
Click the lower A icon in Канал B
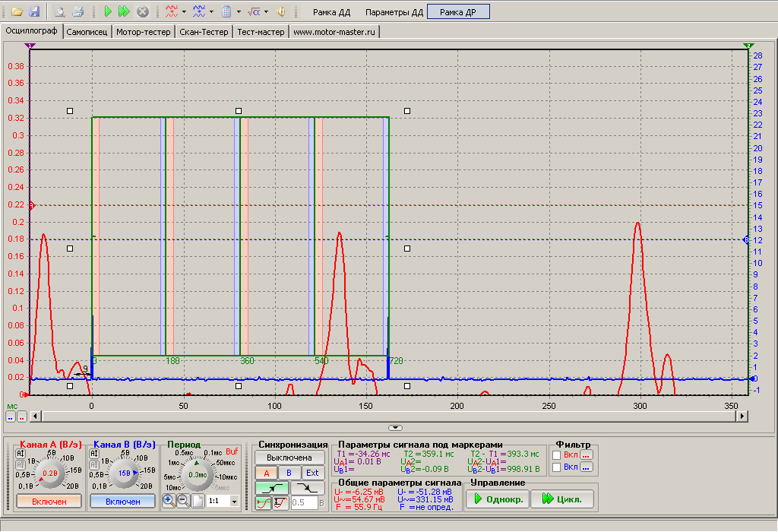click(93, 465)
